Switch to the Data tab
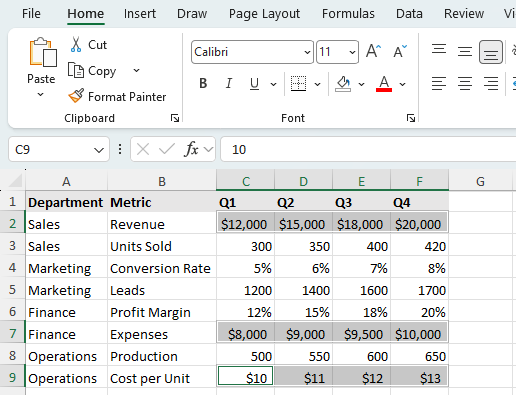Viewport: 516px width, 395px height. point(409,14)
